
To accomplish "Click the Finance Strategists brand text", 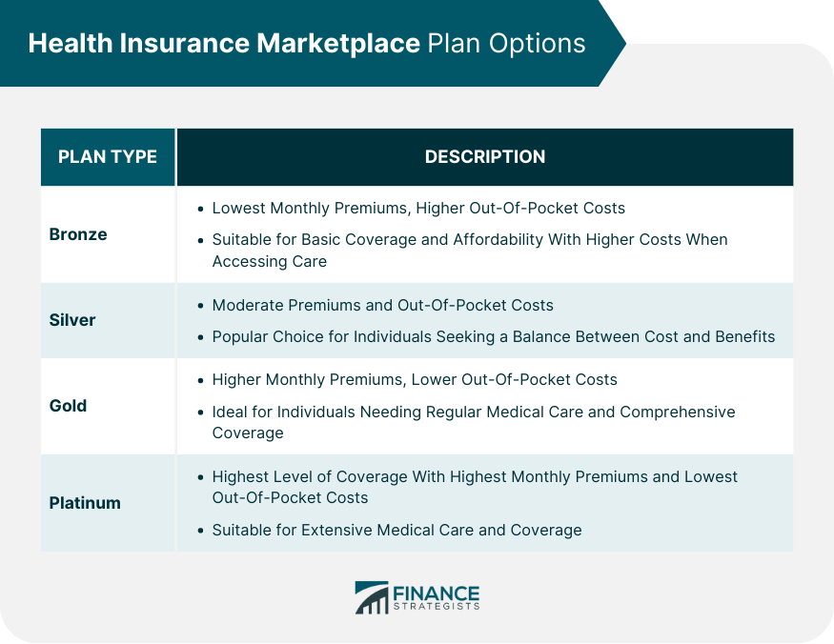I will (435, 594).
